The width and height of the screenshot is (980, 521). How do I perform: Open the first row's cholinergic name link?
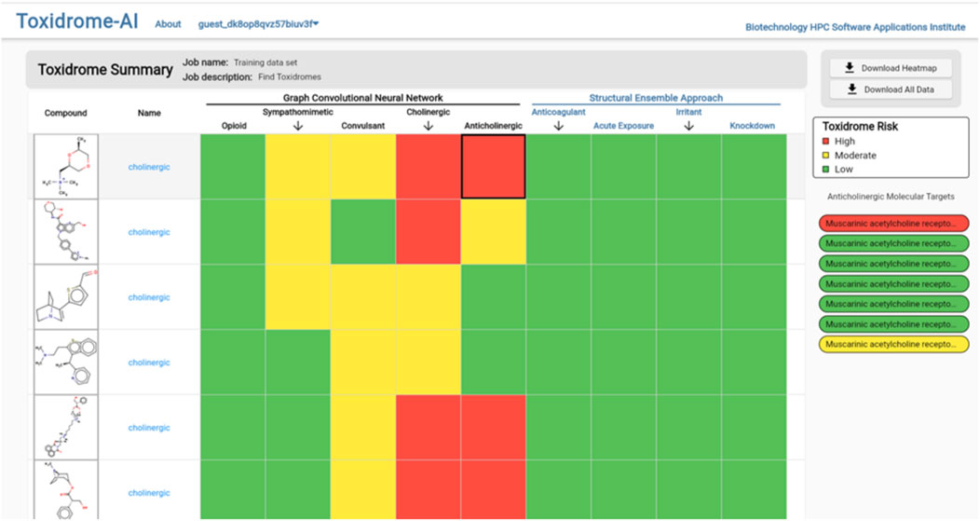pos(149,167)
